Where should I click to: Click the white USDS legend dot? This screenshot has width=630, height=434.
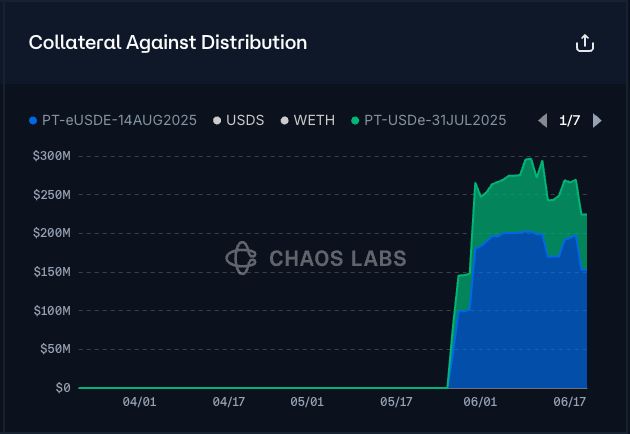(217, 121)
